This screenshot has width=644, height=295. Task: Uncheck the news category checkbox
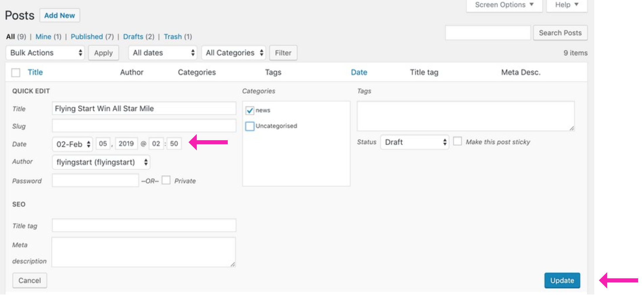point(249,111)
